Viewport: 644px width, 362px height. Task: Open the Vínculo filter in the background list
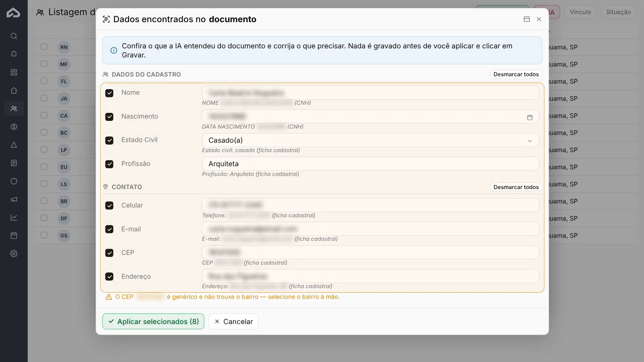coord(580,12)
